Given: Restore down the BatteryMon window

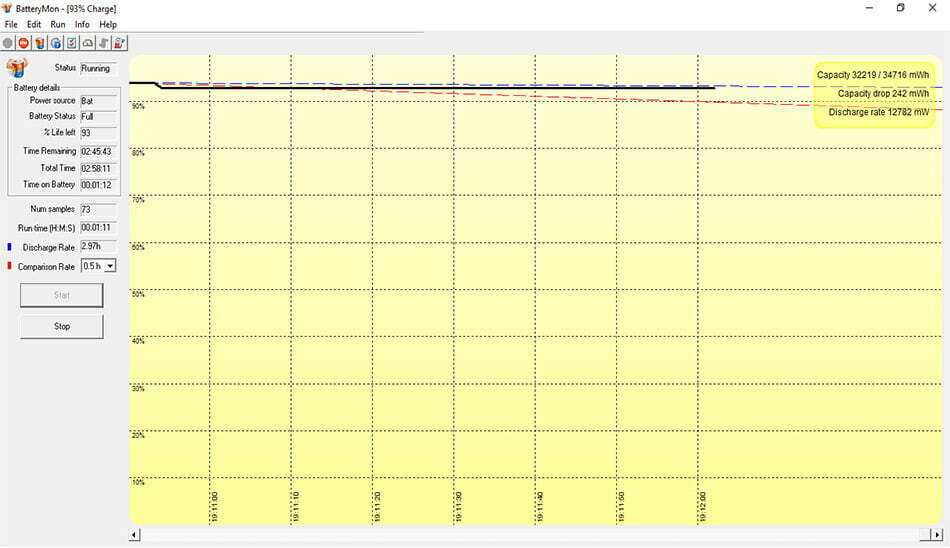Looking at the screenshot, I should point(900,8).
